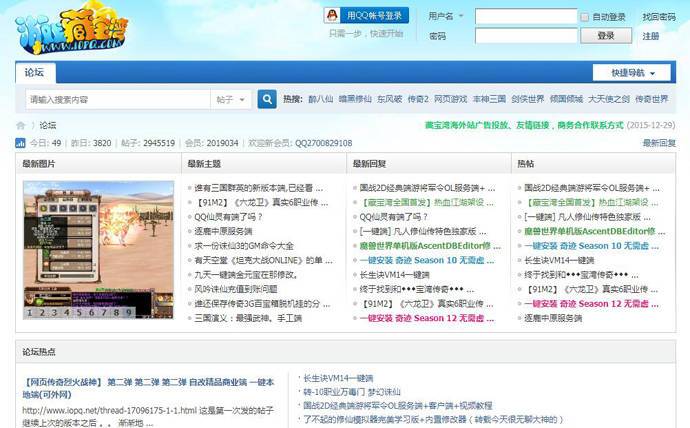Click the search content input box
This screenshot has height=428, width=690.
[x=116, y=99]
